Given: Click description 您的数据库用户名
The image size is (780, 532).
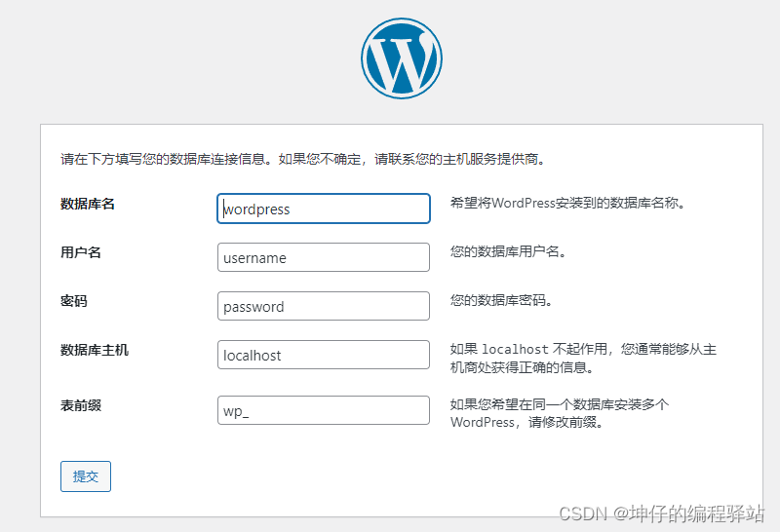Looking at the screenshot, I should (x=508, y=251).
